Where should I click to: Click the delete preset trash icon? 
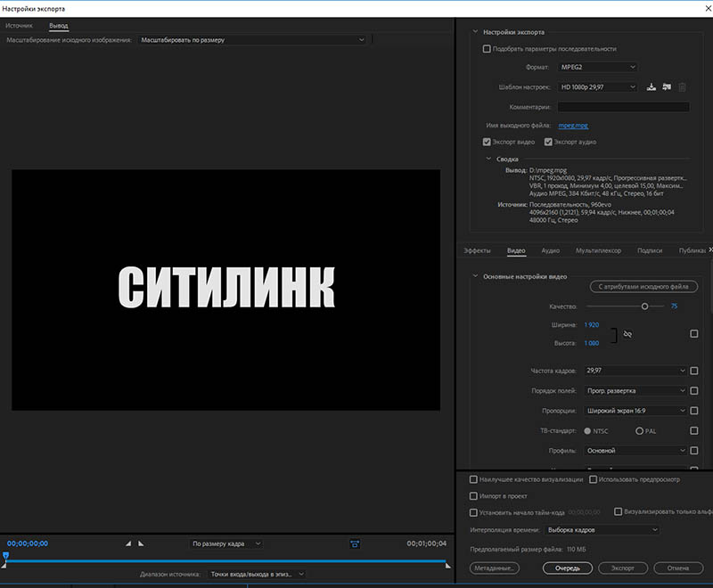click(x=682, y=86)
